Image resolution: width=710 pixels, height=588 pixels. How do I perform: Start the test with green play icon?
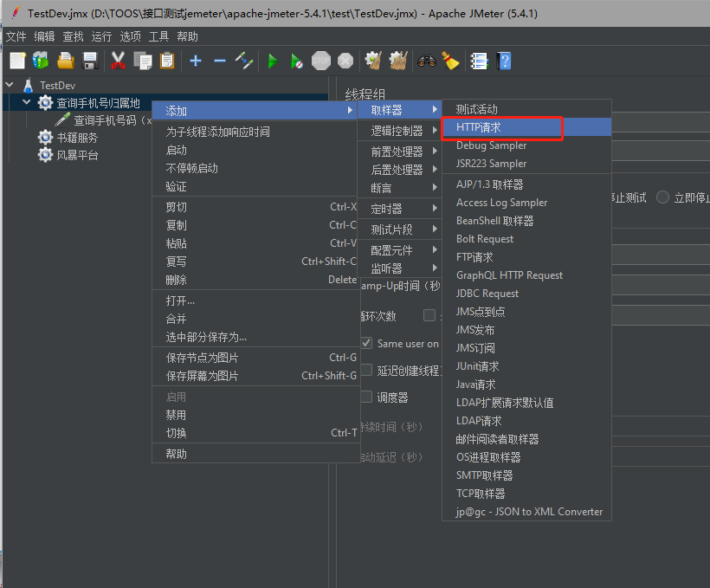(273, 61)
